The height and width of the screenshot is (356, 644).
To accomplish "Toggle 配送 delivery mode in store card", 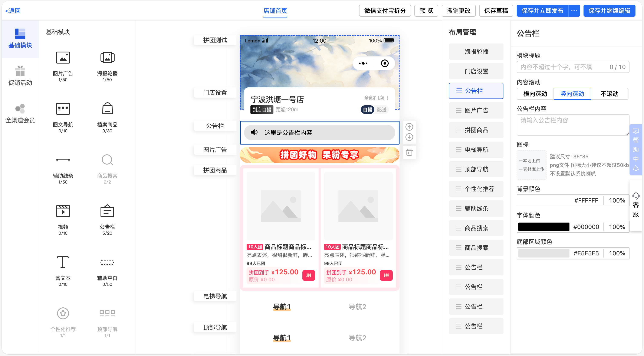I will click(381, 110).
